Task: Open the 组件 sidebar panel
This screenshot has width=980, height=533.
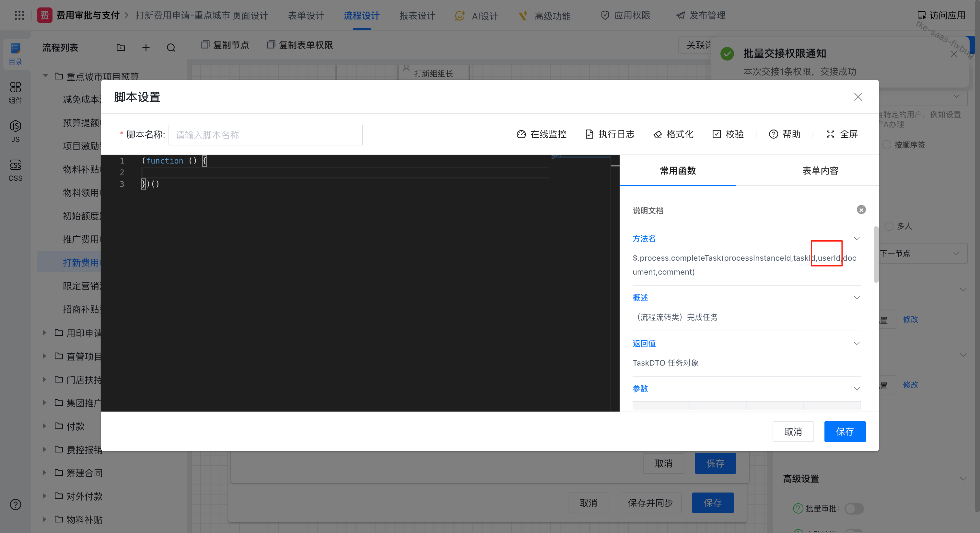Action: tap(16, 93)
